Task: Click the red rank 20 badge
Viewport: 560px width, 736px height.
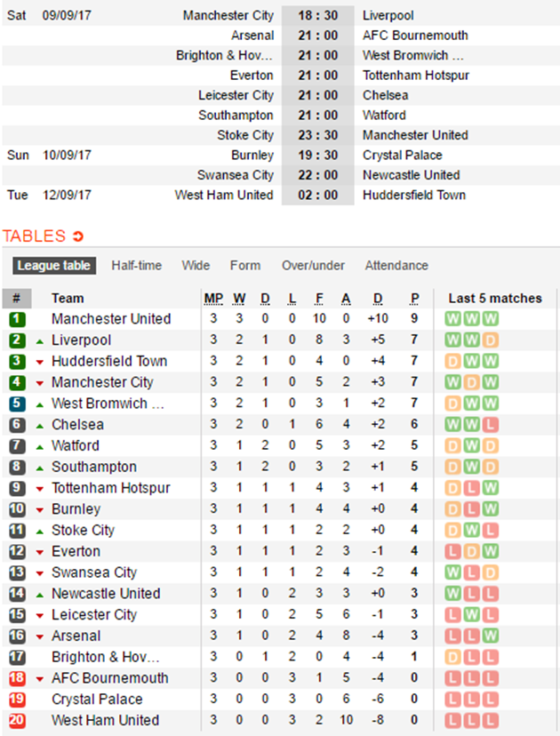Action: point(17,720)
